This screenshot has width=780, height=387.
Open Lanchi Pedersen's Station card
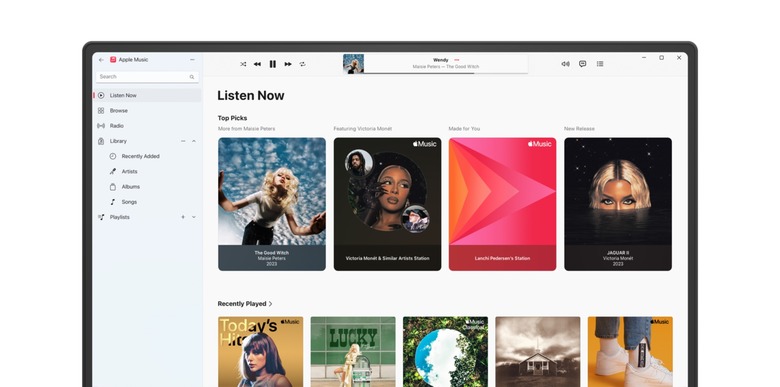pyautogui.click(x=502, y=204)
